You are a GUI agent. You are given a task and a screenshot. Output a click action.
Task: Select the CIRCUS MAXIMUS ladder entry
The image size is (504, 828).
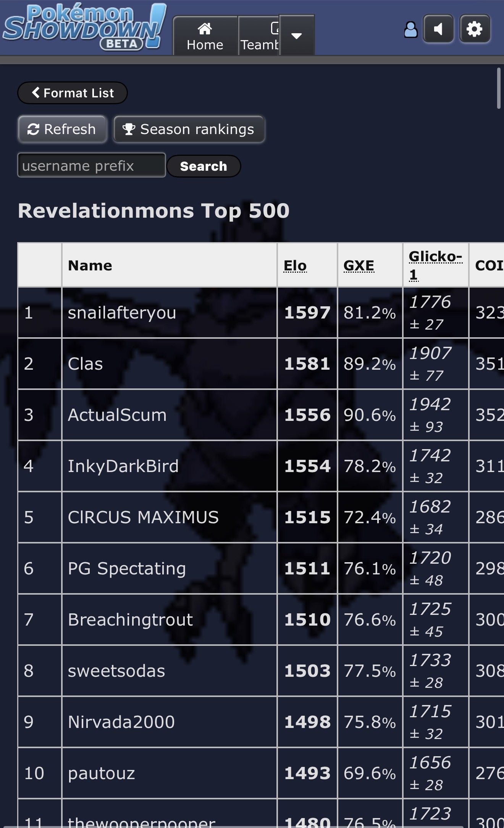pos(143,517)
